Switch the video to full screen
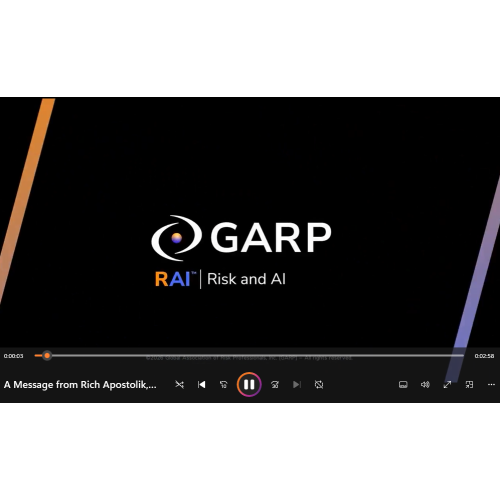This screenshot has height=500, width=500. pyautogui.click(x=447, y=384)
